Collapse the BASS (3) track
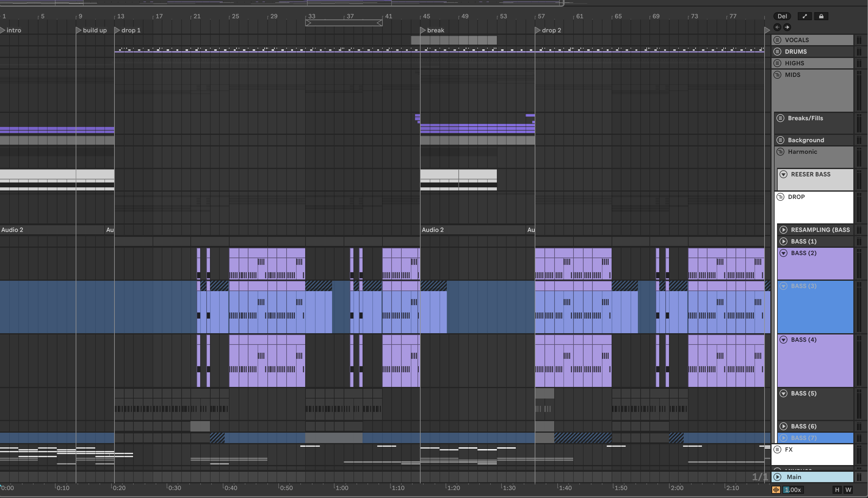The image size is (868, 498). [783, 286]
